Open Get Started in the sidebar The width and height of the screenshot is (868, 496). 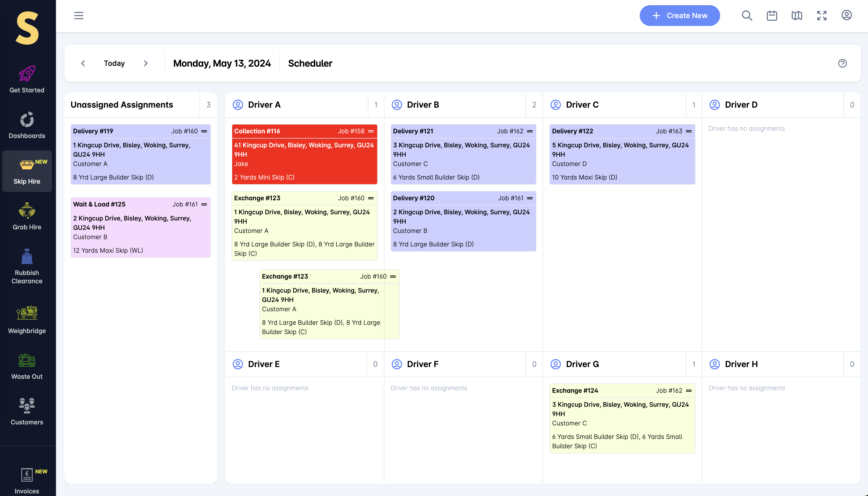pos(27,79)
